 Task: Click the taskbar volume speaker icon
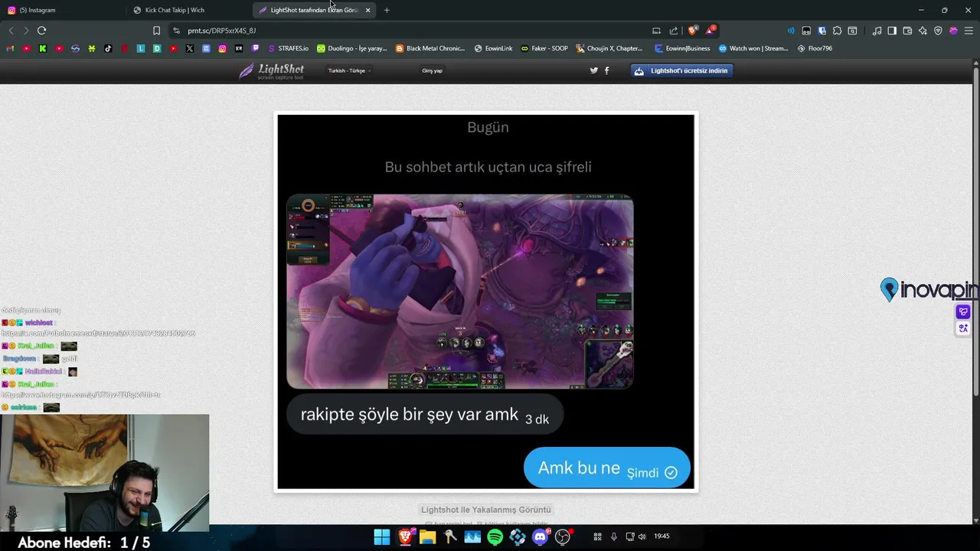[642, 536]
